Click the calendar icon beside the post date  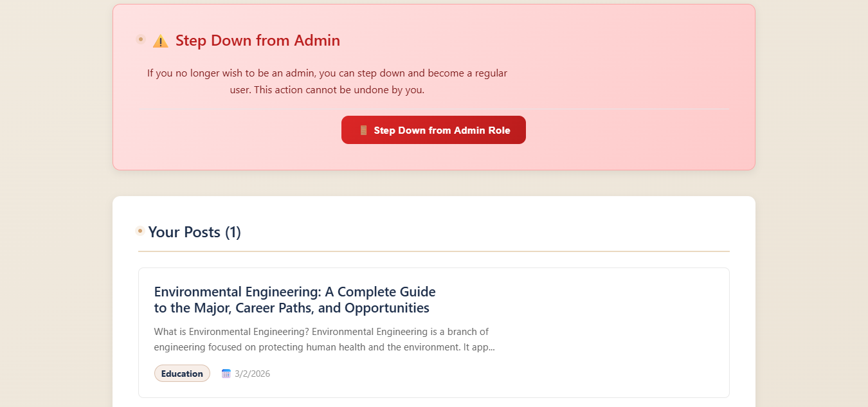click(226, 374)
